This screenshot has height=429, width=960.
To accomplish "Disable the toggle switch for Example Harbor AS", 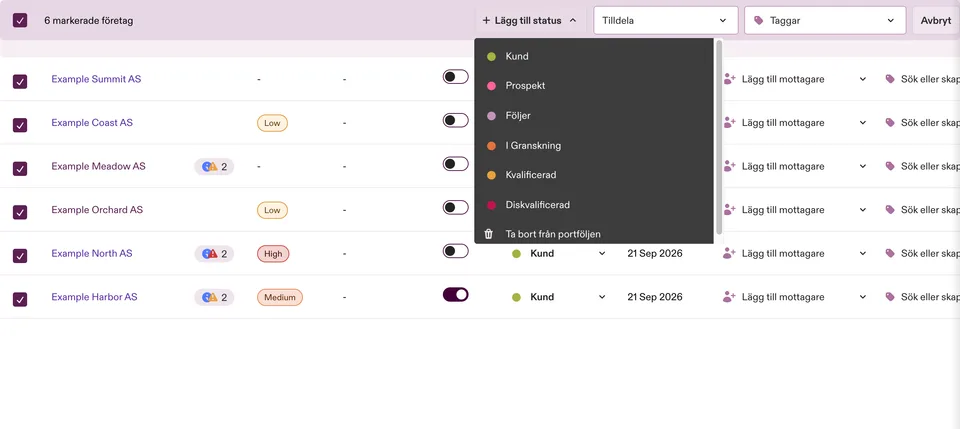I will click(x=456, y=294).
